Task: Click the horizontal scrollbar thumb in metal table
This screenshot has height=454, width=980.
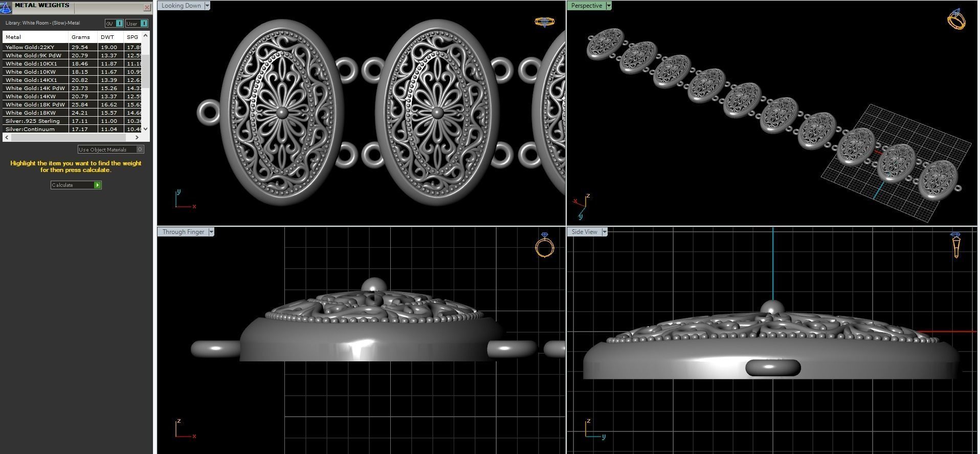Action: click(68, 137)
